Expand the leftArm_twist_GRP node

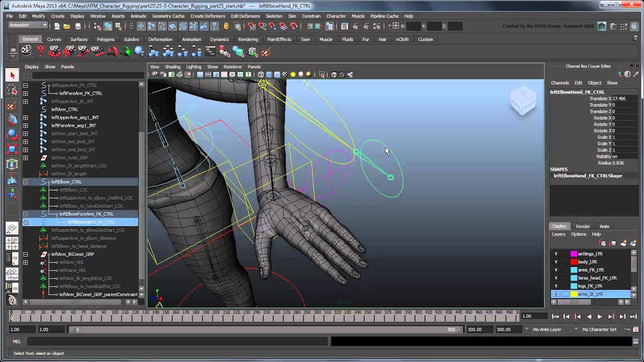[x=25, y=158]
